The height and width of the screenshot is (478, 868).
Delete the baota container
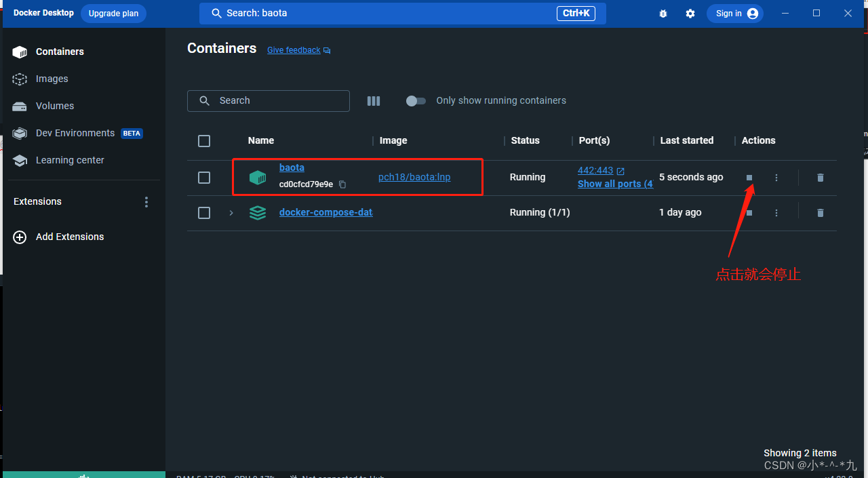coord(821,178)
